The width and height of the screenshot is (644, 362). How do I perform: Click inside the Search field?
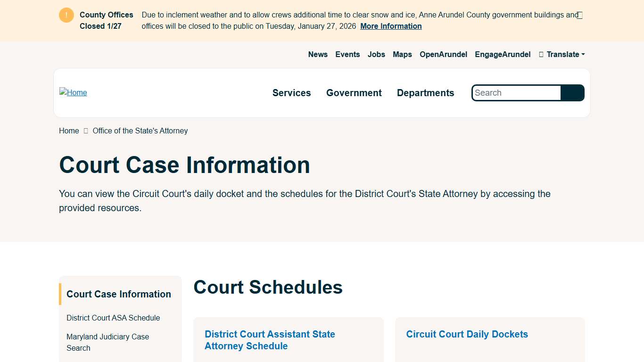[514, 93]
